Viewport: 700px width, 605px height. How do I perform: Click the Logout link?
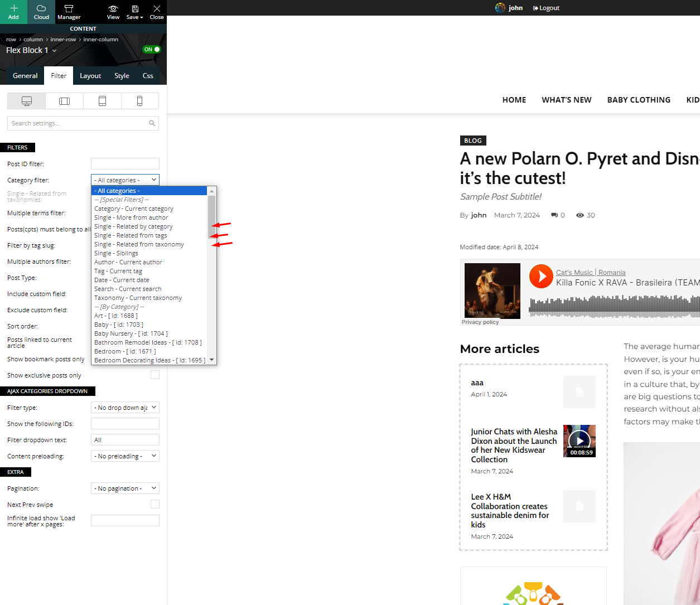click(x=546, y=8)
